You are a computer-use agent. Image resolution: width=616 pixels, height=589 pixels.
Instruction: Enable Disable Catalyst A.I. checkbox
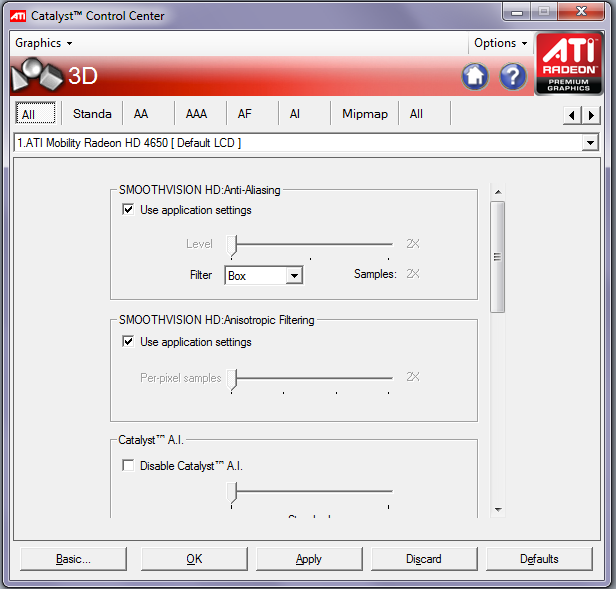[x=128, y=465]
